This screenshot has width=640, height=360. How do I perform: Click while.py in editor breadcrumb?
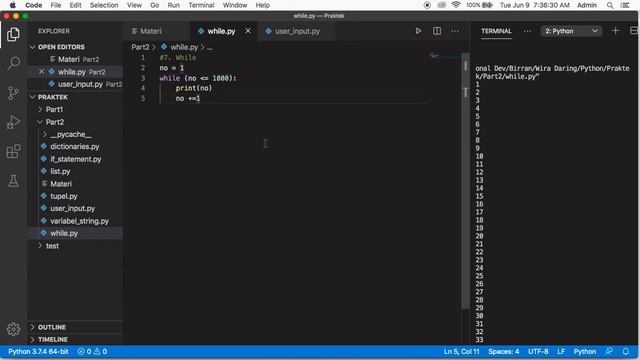184,47
